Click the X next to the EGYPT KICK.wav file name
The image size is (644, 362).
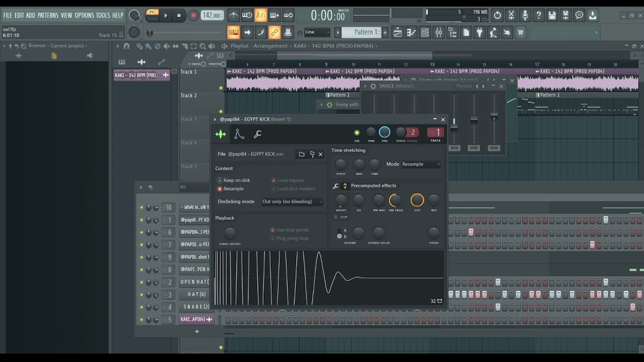(320, 154)
